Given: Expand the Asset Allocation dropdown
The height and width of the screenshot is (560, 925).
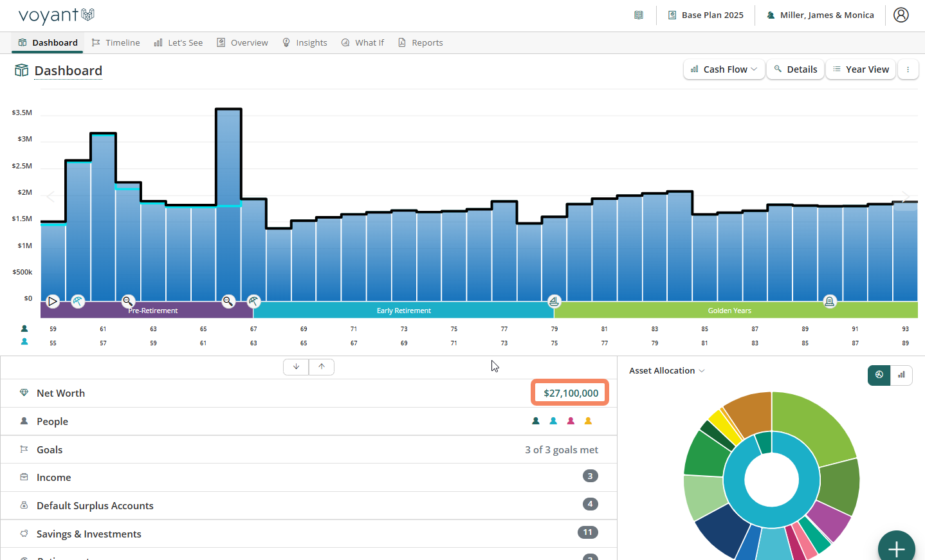Looking at the screenshot, I should click(x=666, y=371).
